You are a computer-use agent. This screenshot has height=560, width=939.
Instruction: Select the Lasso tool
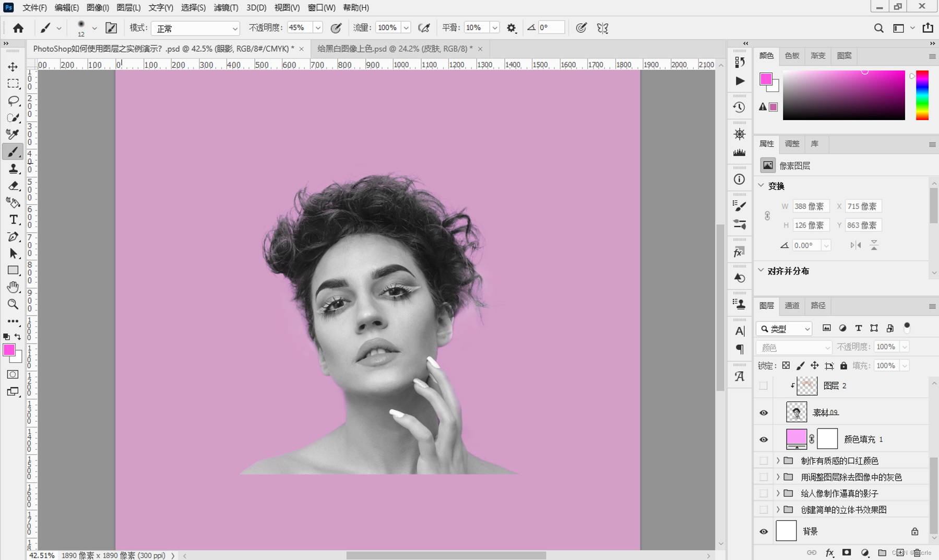click(x=13, y=100)
